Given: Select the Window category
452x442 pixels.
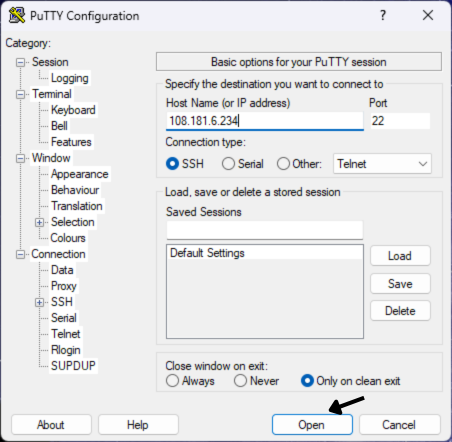Looking at the screenshot, I should [51, 158].
